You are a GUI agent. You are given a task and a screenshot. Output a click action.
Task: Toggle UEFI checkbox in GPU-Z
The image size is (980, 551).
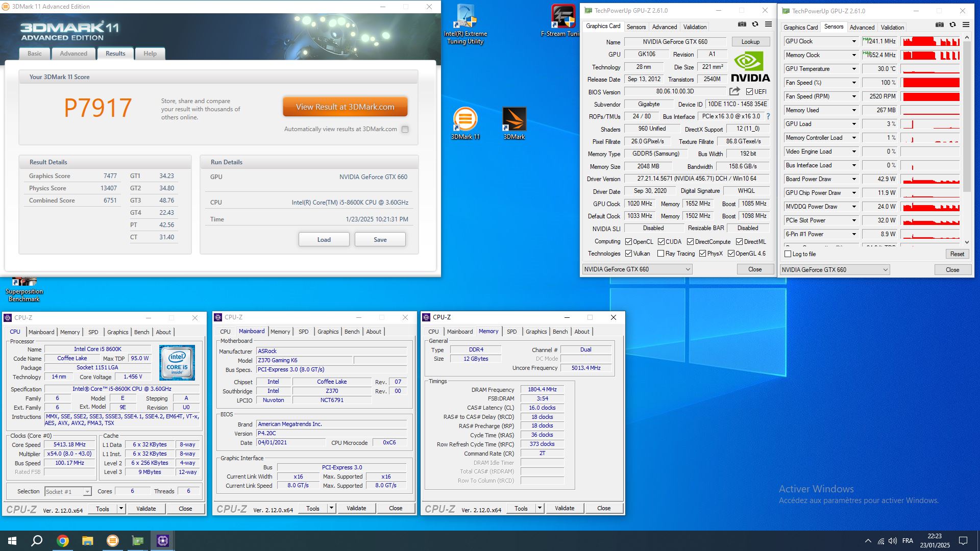pyautogui.click(x=749, y=92)
